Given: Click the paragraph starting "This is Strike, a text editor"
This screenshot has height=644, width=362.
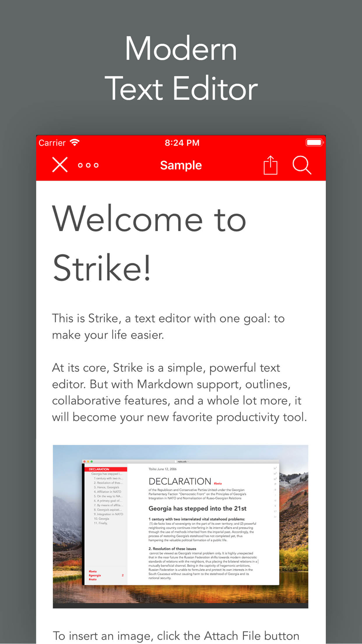Looking at the screenshot, I should 168,326.
